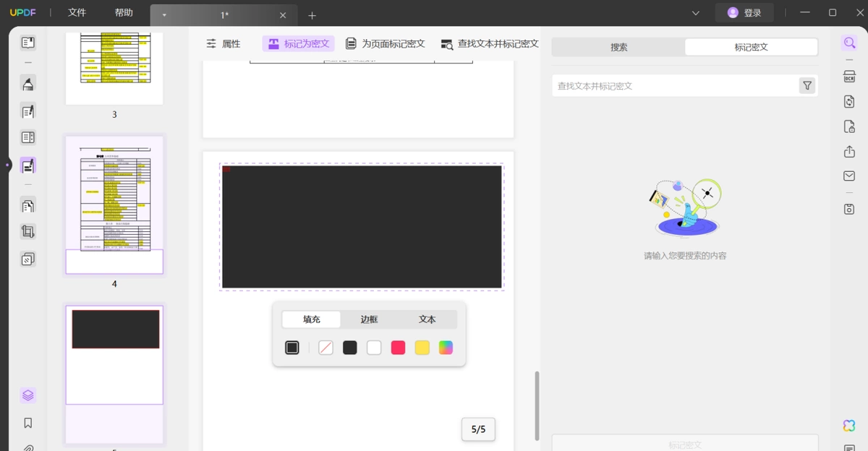
Task: Expand the tab list chevron near 登录
Action: [696, 13]
